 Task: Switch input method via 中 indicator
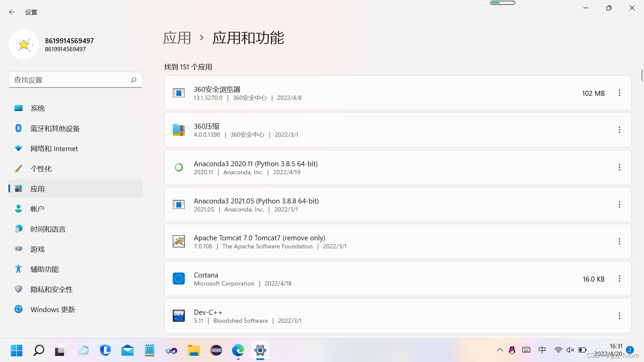tap(542, 350)
